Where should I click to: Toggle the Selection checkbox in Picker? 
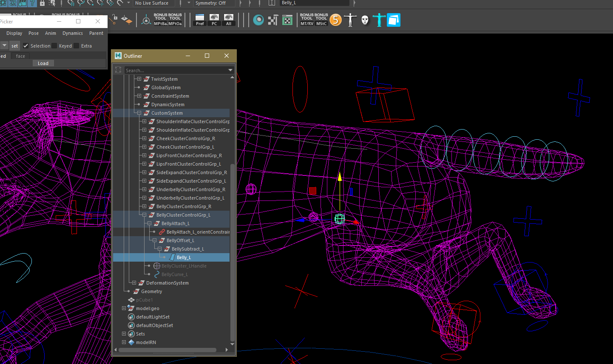tap(26, 45)
